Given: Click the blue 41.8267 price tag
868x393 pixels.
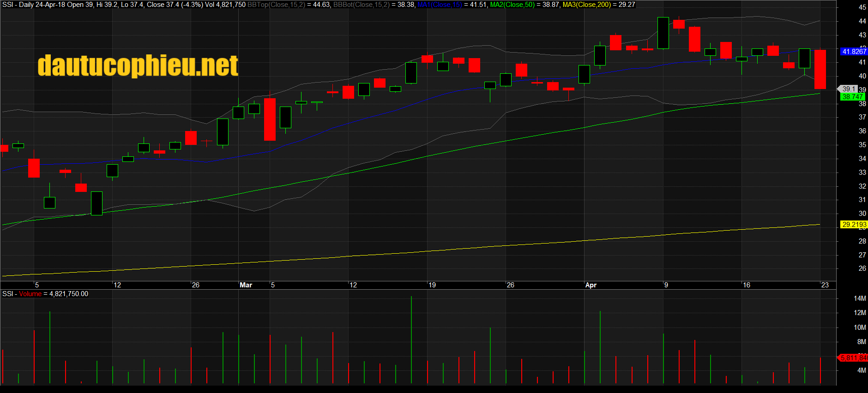Looking at the screenshot, I should coord(854,52).
